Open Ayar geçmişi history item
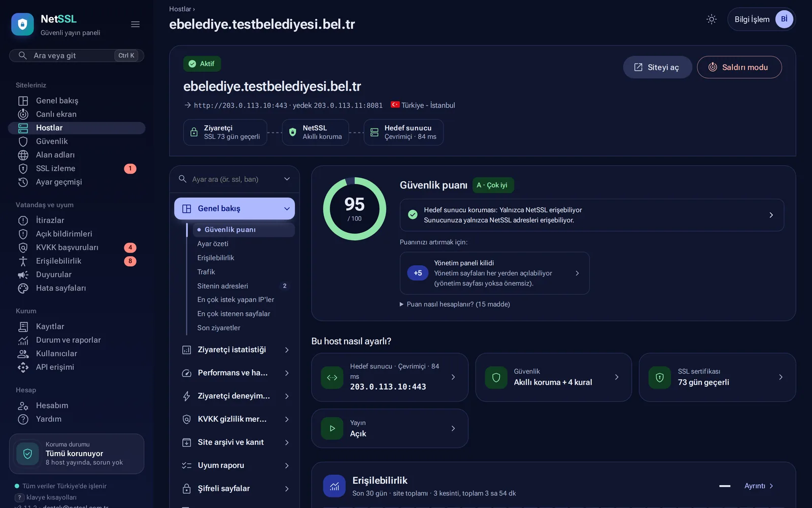Image resolution: width=812 pixels, height=508 pixels. click(77, 182)
